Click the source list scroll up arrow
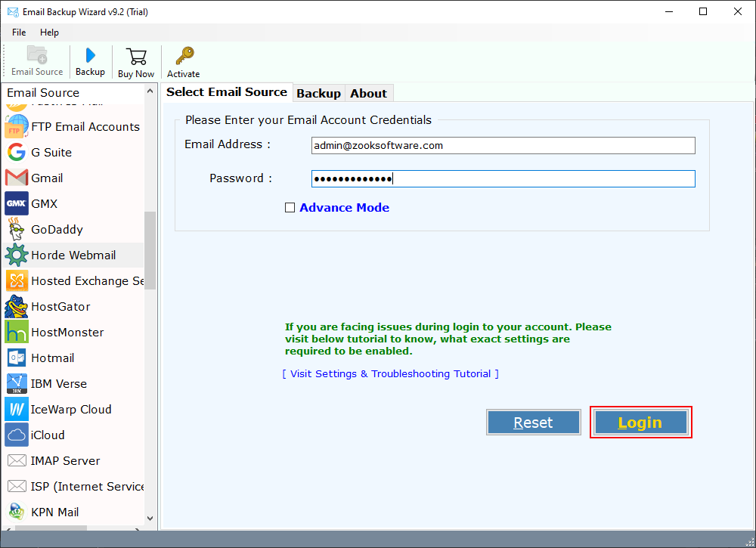Screen dimensions: 756x548 click(x=150, y=91)
